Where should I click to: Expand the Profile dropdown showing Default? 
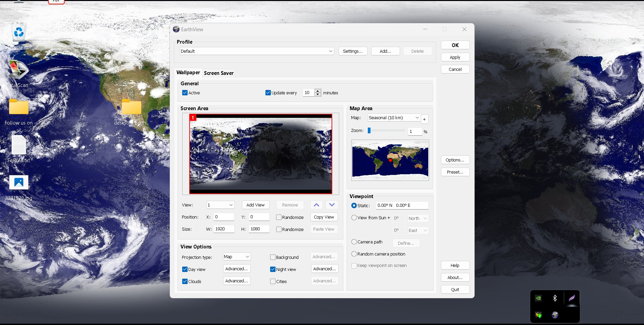pyautogui.click(x=257, y=51)
